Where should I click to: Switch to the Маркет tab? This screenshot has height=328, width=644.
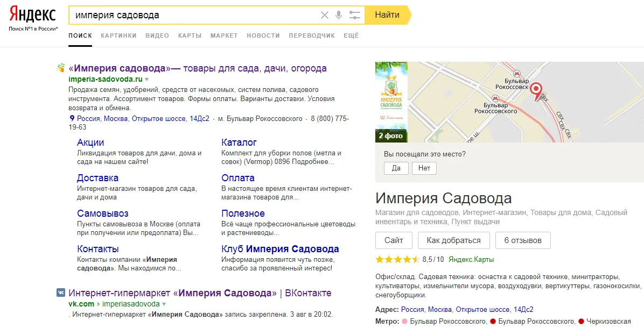(224, 35)
